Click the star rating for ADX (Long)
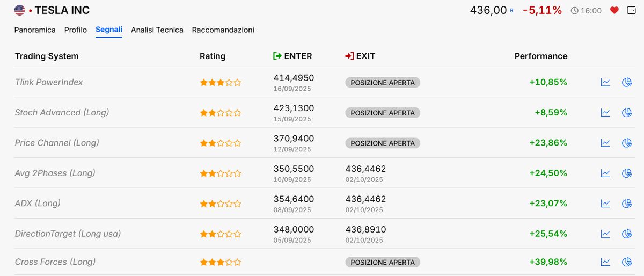Viewport: 644px width, 276px height. click(221, 204)
